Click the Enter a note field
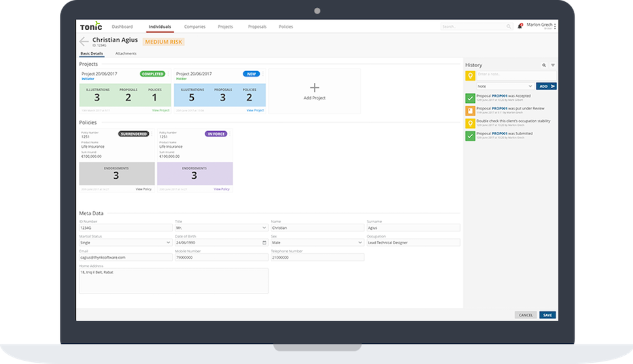Image resolution: width=633 pixels, height=364 pixels. pyautogui.click(x=516, y=76)
